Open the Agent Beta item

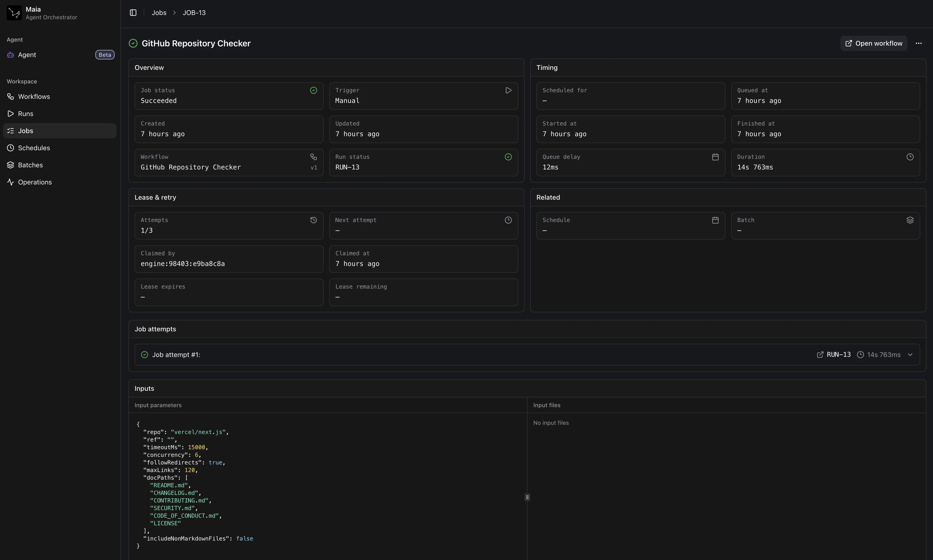click(27, 55)
